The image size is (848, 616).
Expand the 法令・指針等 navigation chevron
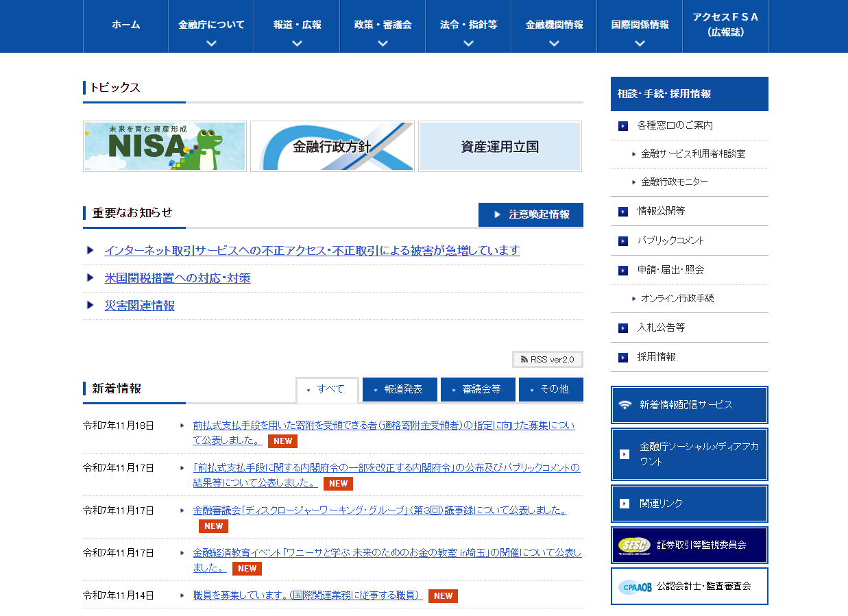pos(468,42)
